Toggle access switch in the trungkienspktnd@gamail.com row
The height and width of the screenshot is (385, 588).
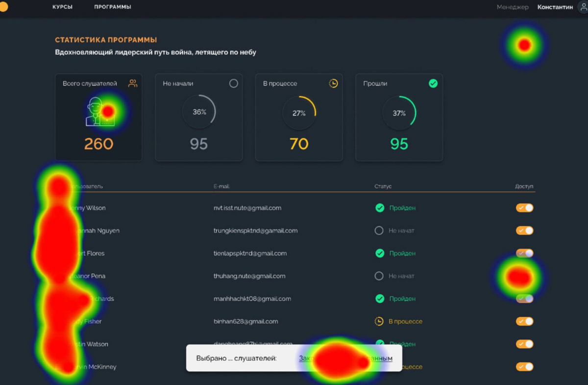pos(524,231)
